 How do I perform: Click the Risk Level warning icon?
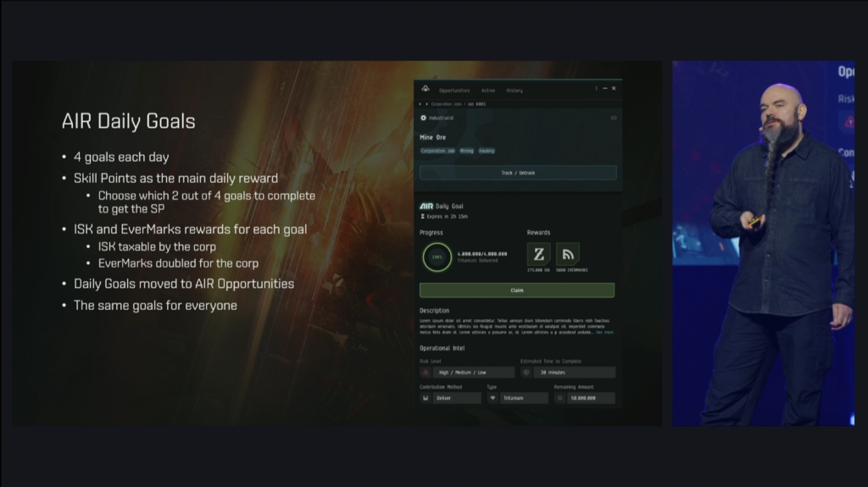click(426, 373)
